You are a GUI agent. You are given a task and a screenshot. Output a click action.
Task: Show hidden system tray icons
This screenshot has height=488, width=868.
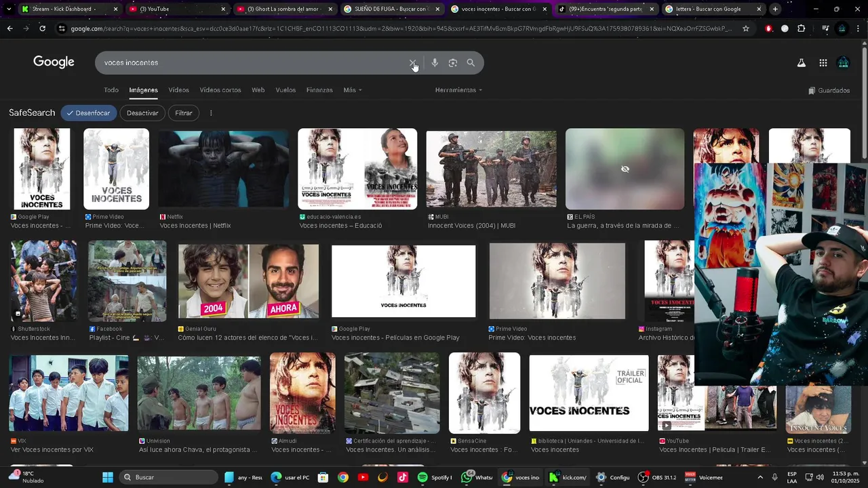pos(762,477)
